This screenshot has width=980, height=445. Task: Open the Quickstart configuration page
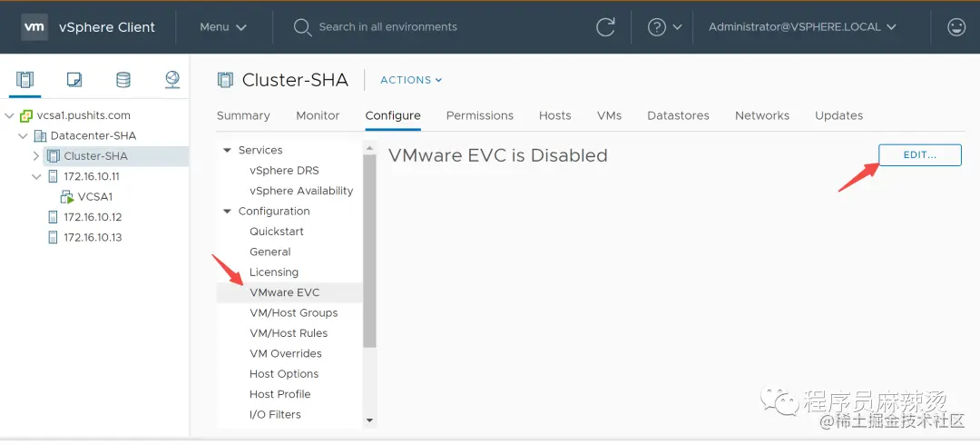pyautogui.click(x=276, y=232)
